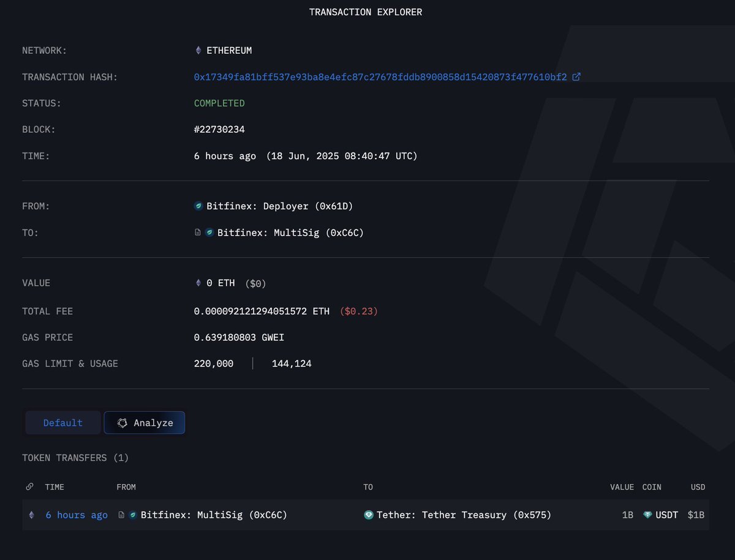
Task: Click the contract icon in the transfer FROM cell
Action: 121,515
